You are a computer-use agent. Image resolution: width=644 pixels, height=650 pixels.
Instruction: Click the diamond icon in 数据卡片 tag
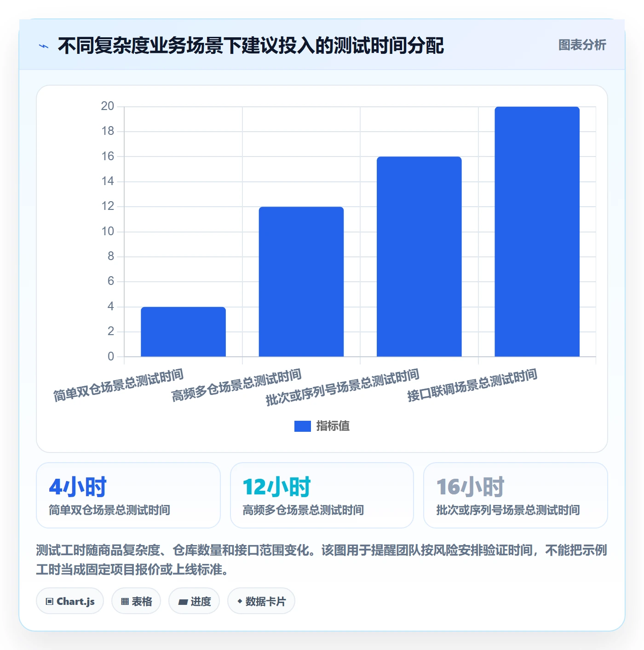coord(240,601)
